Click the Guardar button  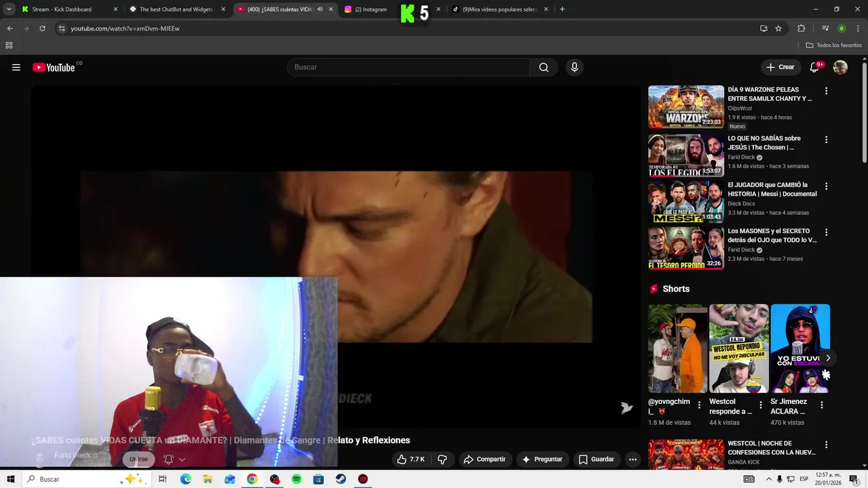point(596,459)
